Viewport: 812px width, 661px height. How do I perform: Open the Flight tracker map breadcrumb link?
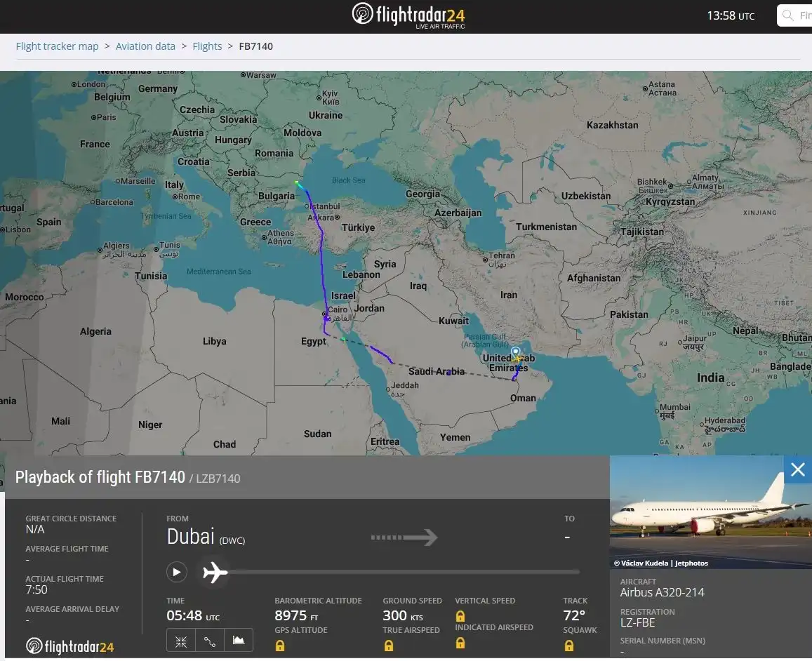[x=57, y=46]
